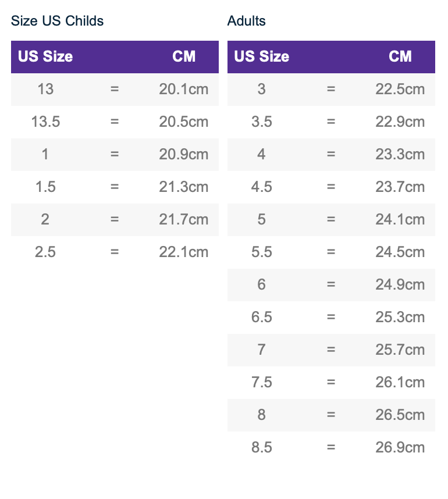
Task: Select the CM header in Childs table
Action: tap(184, 56)
